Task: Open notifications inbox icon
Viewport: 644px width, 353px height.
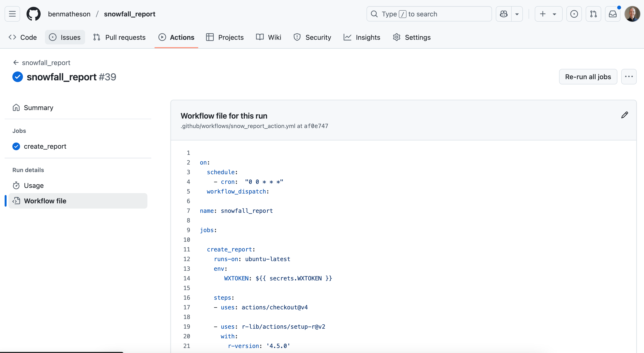Action: [613, 14]
